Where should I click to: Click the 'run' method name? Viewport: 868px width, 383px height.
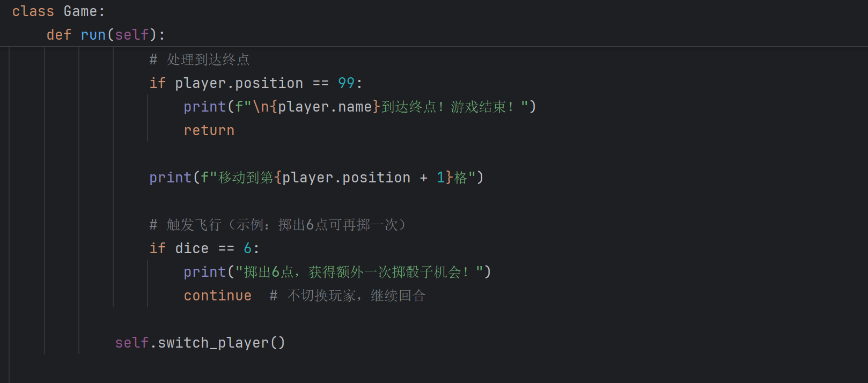click(93, 35)
